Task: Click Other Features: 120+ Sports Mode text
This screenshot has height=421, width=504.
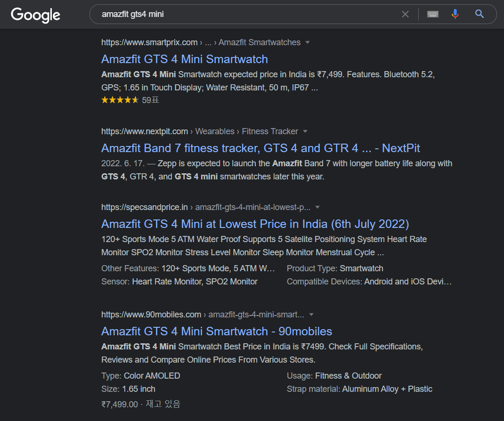Action: pyautogui.click(x=188, y=268)
